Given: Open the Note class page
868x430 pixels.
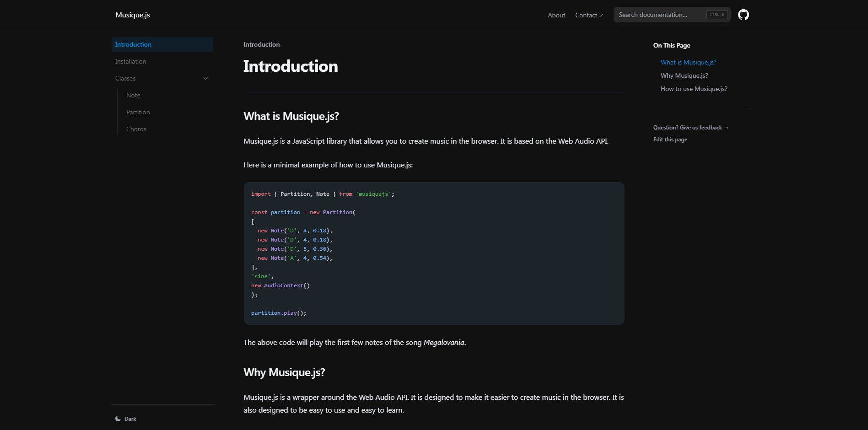Looking at the screenshot, I should coord(133,95).
